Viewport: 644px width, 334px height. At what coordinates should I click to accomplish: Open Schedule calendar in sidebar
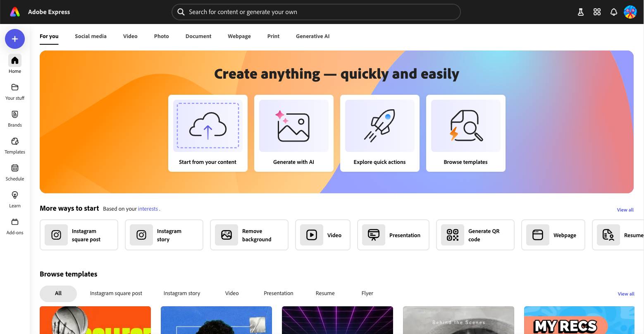[15, 172]
